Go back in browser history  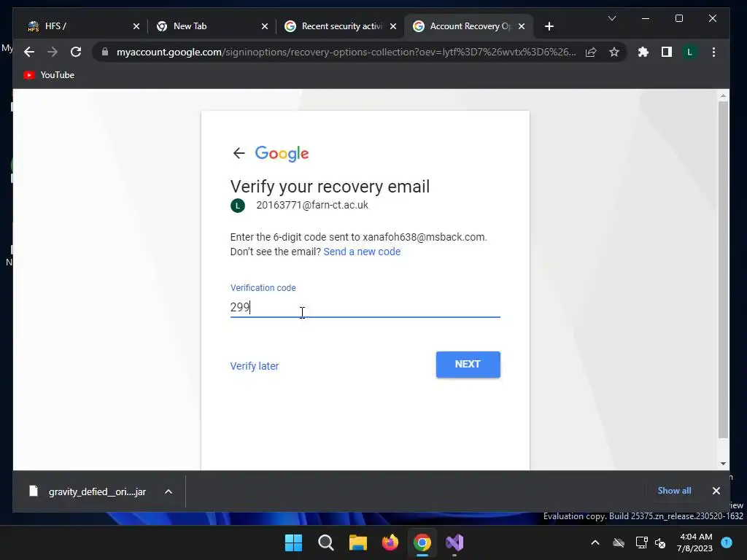coord(29,52)
